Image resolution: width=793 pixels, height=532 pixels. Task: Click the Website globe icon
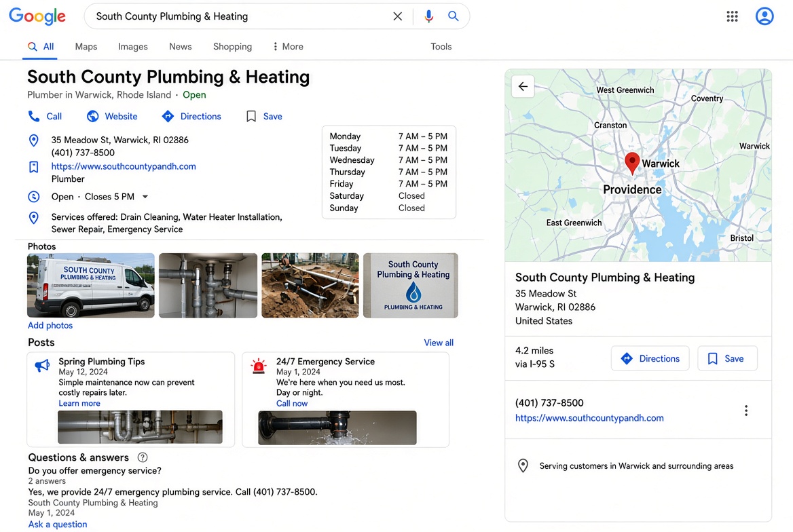92,116
